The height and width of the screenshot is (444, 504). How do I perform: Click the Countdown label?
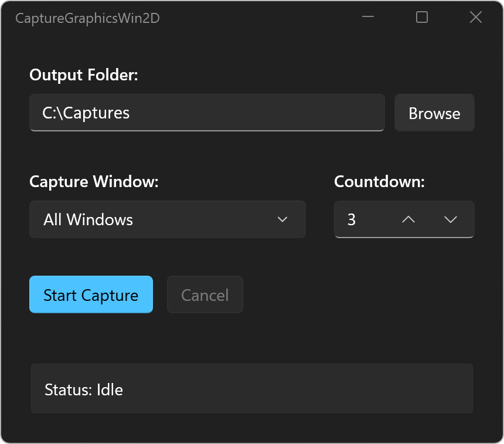click(379, 182)
